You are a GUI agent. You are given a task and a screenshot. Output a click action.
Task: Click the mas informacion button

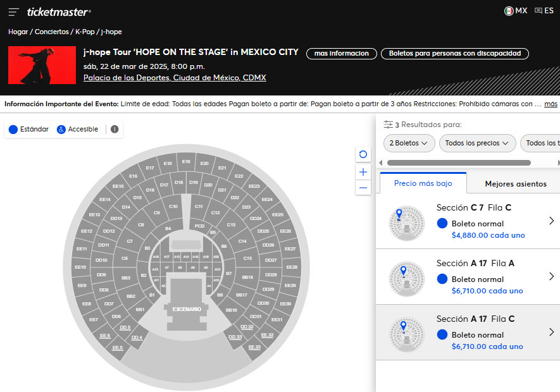[x=342, y=54]
